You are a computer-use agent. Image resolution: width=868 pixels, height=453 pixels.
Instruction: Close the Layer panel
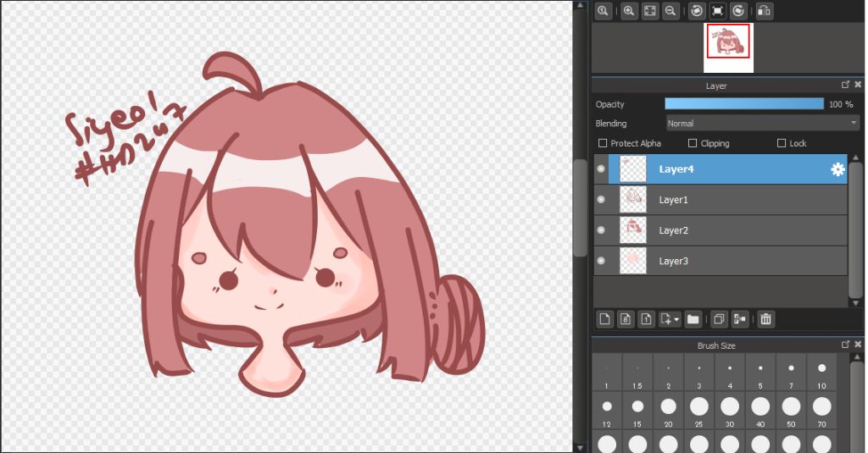(858, 85)
